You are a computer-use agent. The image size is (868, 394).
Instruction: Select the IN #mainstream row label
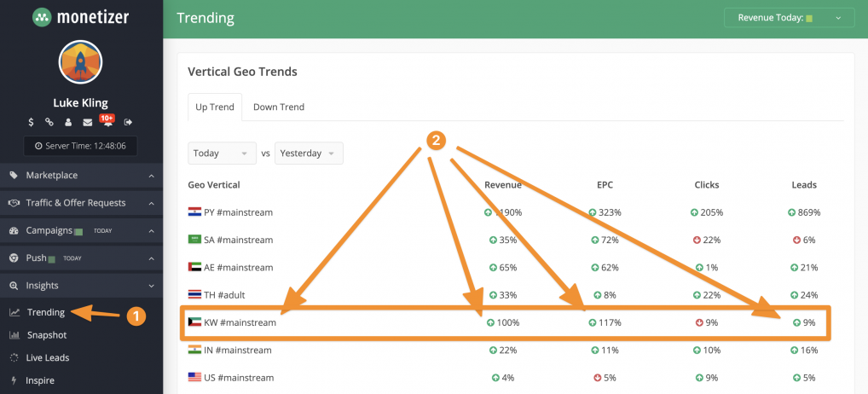tap(239, 351)
